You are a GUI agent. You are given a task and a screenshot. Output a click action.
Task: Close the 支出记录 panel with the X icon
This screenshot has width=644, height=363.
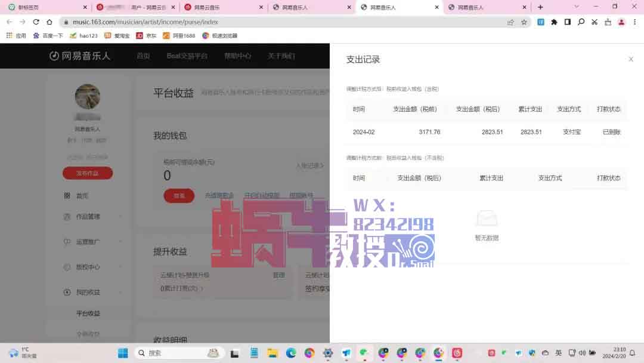631,59
